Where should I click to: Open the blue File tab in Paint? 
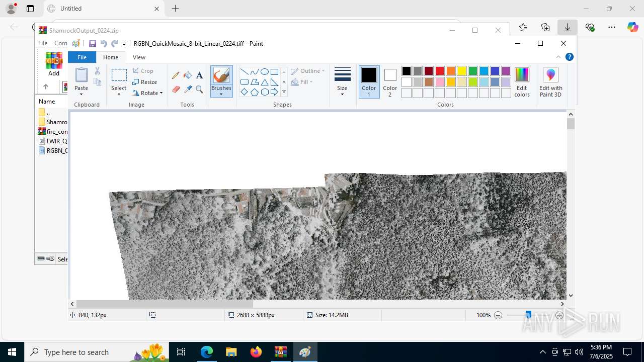(82, 57)
